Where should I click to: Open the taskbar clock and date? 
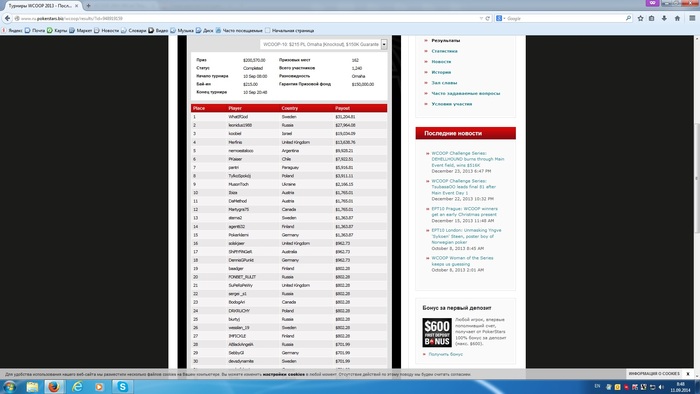(x=680, y=387)
